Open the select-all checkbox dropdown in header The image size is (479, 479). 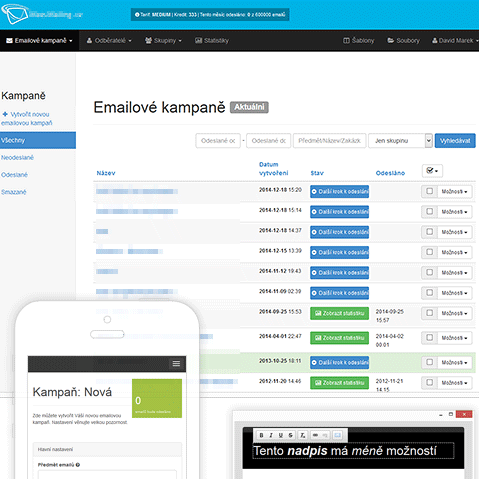pos(432,171)
